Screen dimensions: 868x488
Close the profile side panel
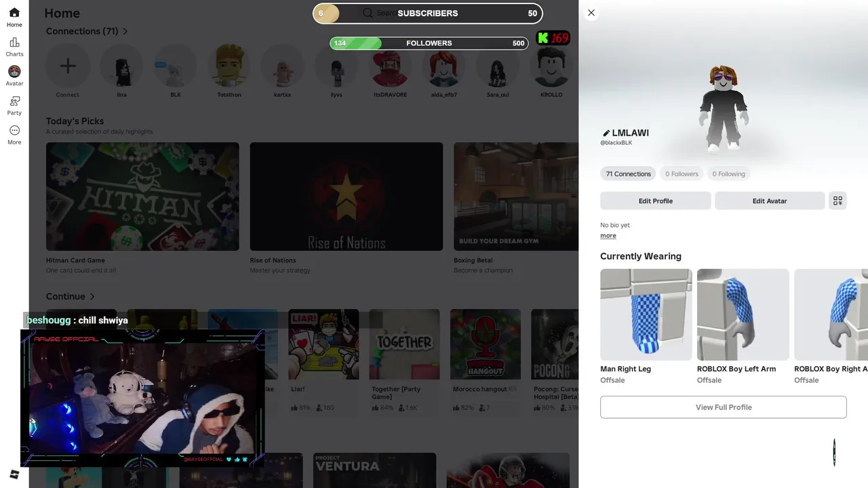point(591,13)
